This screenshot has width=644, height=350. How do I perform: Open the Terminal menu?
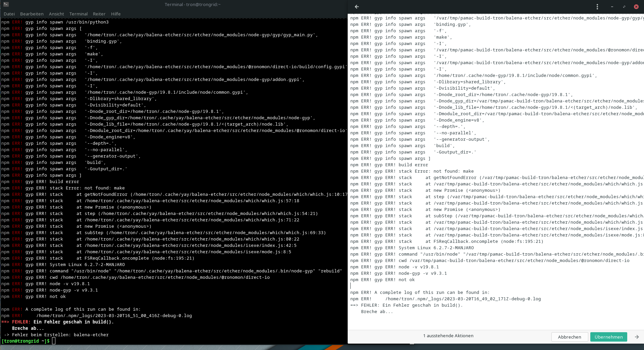(x=79, y=14)
